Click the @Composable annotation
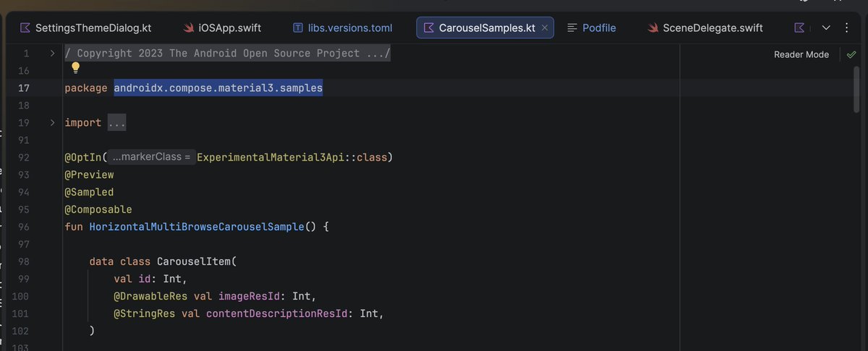 [x=98, y=209]
